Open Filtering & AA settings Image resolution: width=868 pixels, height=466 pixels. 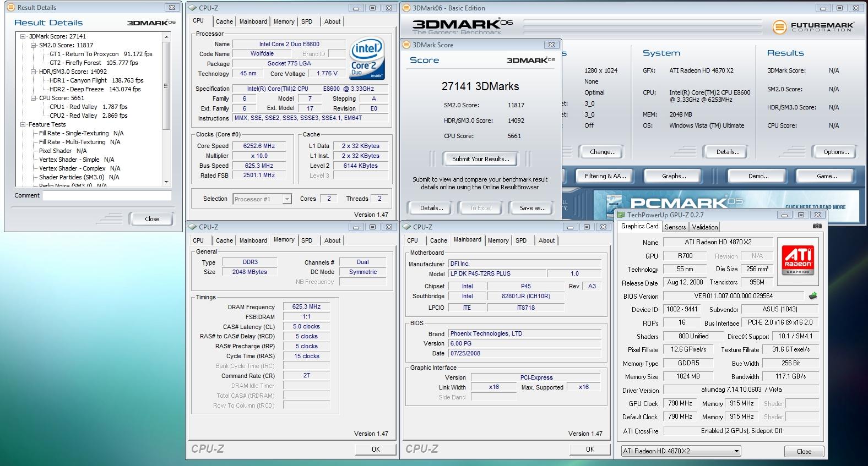(605, 176)
